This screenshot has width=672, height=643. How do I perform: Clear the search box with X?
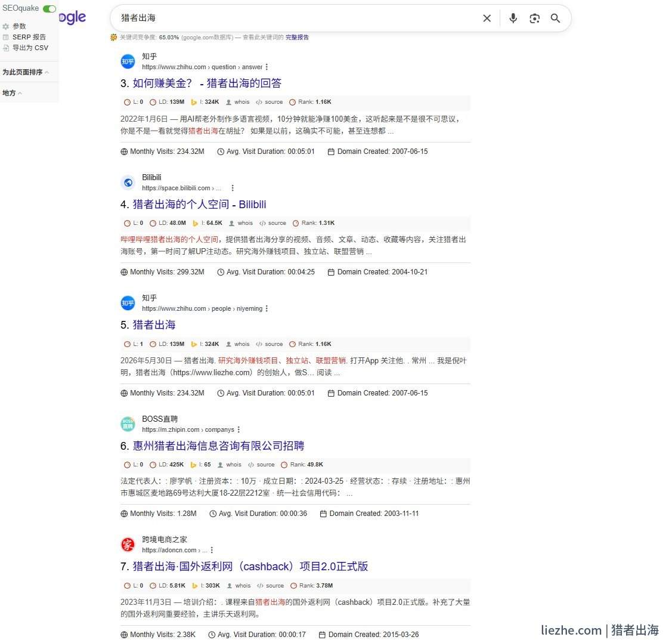click(x=487, y=18)
